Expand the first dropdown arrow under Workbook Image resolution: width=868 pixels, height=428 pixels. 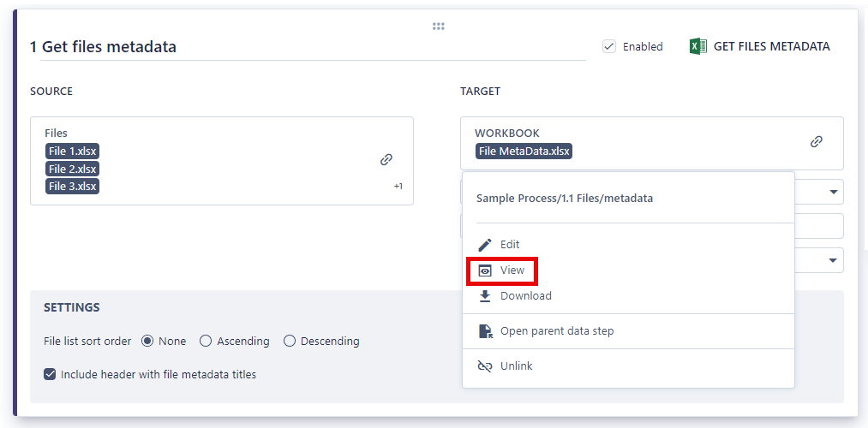tap(835, 192)
